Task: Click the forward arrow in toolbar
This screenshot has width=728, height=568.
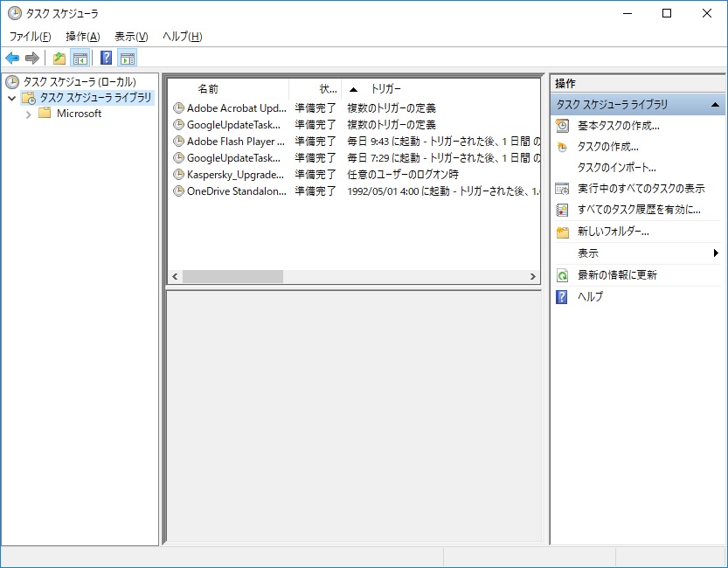Action: point(32,59)
